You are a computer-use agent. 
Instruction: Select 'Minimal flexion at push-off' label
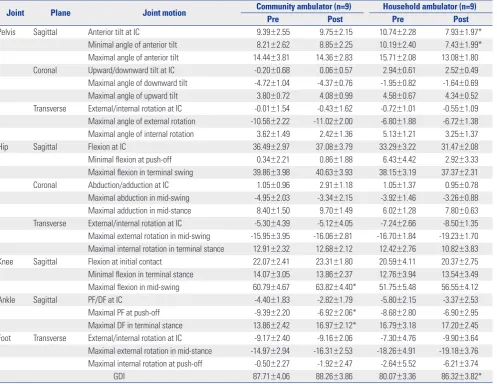[130, 160]
